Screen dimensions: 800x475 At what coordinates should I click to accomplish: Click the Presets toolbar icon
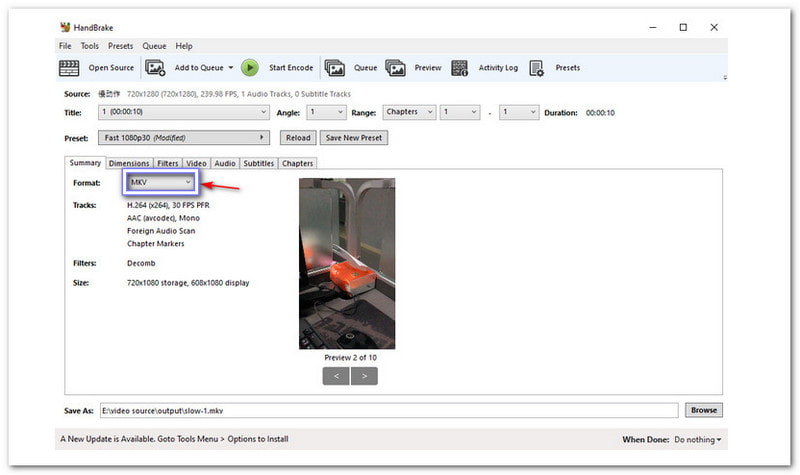point(536,68)
